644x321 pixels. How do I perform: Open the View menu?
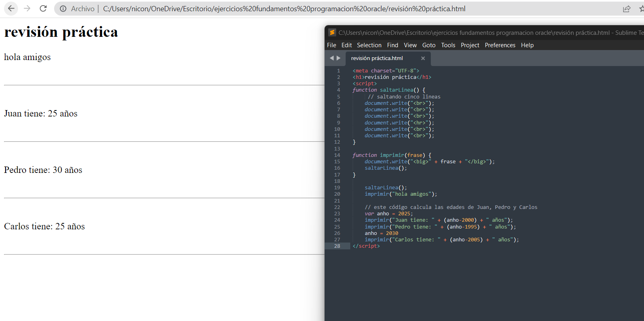410,45
